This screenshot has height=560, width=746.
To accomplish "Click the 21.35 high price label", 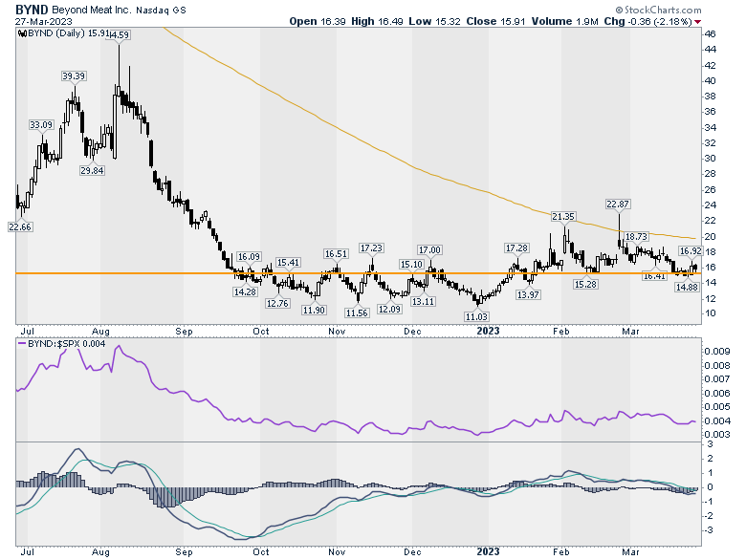I will pyautogui.click(x=563, y=217).
